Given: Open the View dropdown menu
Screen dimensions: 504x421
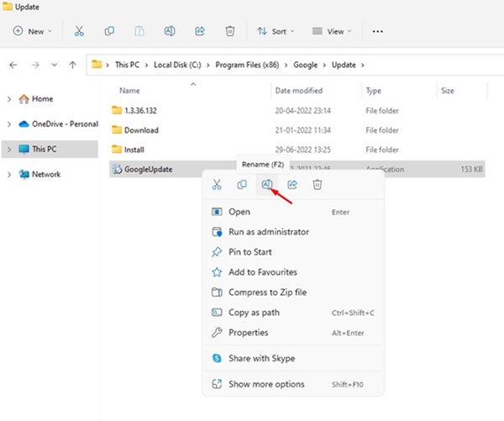Looking at the screenshot, I should [333, 31].
